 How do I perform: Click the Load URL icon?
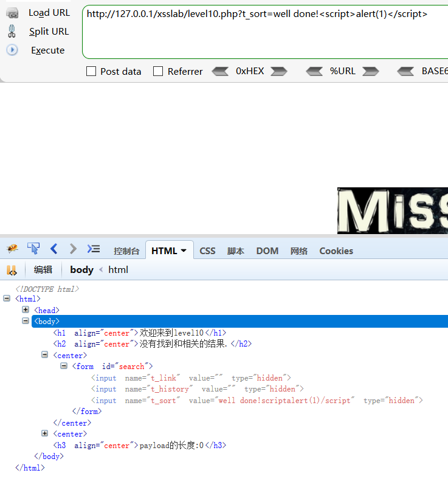coord(12,13)
